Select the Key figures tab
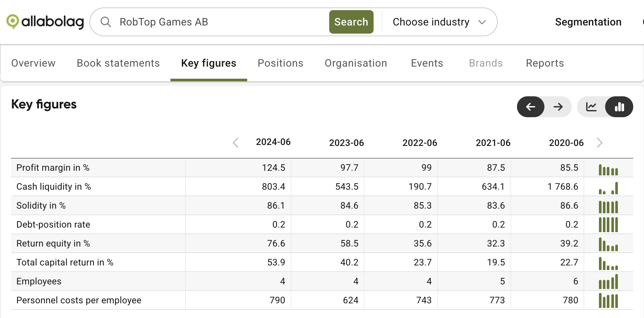The image size is (644, 318). [x=209, y=63]
